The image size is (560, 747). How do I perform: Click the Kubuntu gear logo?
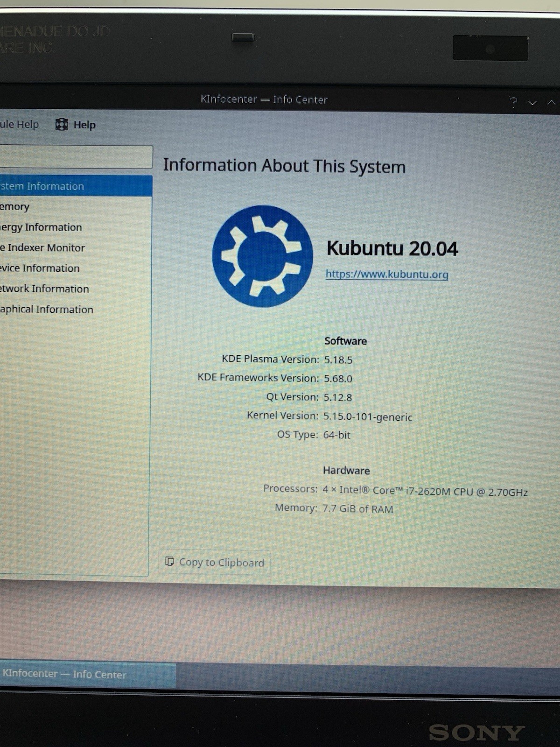263,256
